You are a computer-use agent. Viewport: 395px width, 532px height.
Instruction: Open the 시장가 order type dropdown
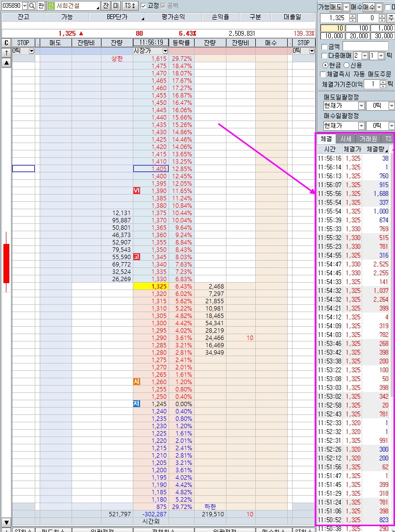[150, 51]
